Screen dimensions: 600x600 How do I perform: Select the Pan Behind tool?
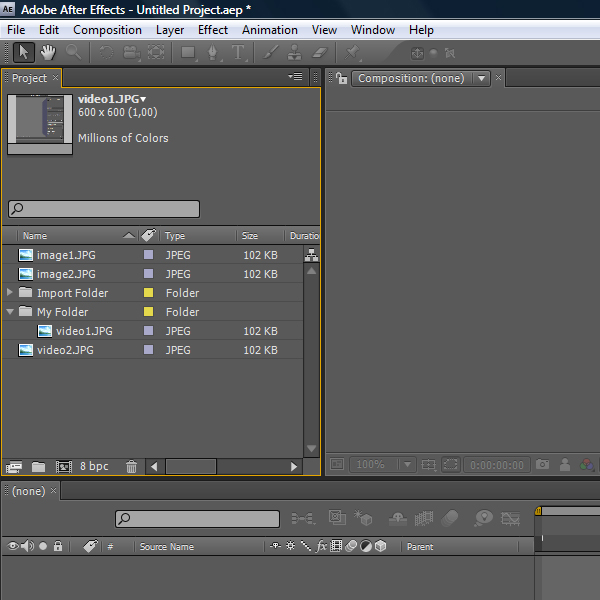coord(156,52)
